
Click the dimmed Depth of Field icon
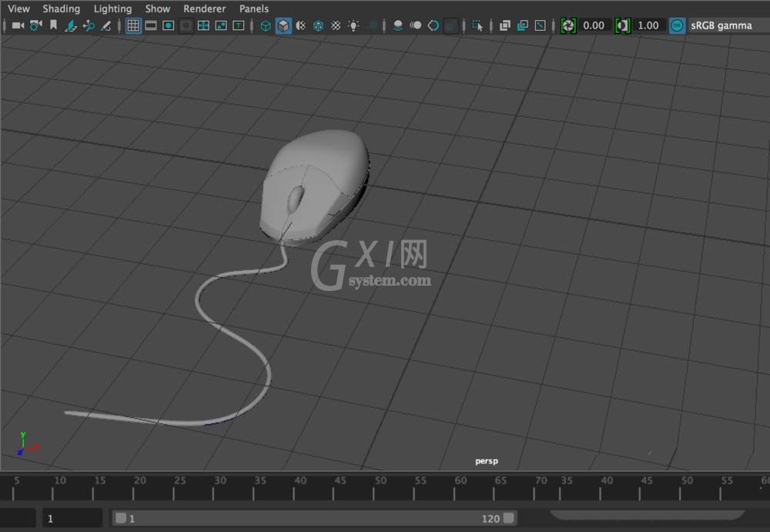450,25
